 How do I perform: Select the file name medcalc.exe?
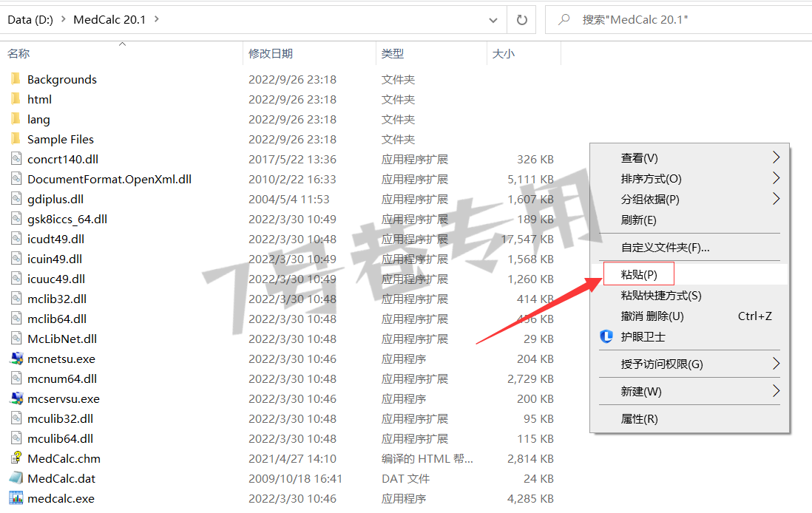[61, 498]
